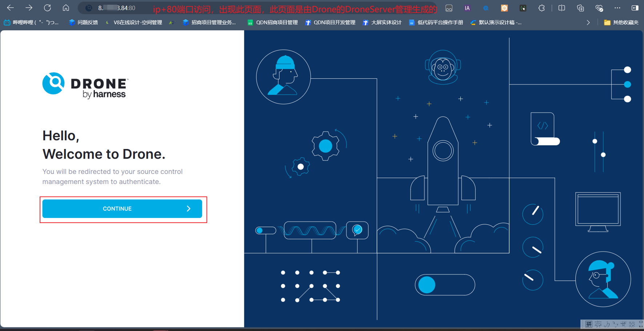Toggle the browser sidebar panel
This screenshot has width=644, height=331.
pos(635,8)
